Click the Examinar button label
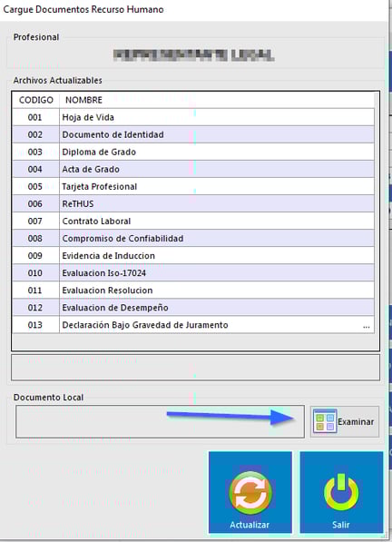This screenshot has height=542, width=392. [356, 422]
